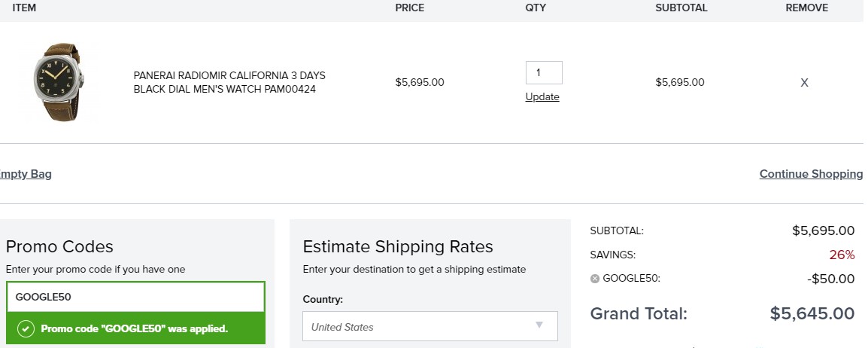Select the Grand Total amount $5,645.00
868x348 pixels.
[812, 313]
